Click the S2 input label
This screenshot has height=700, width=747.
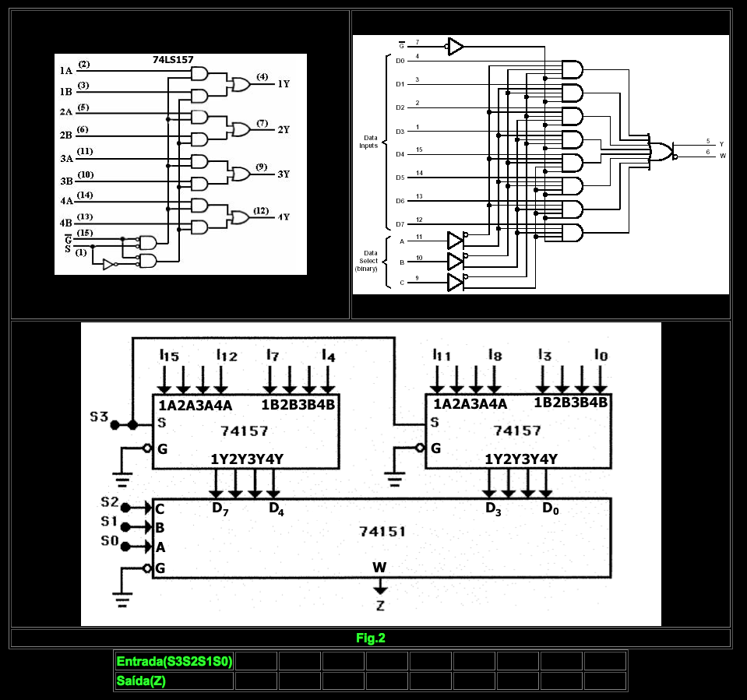pos(110,502)
